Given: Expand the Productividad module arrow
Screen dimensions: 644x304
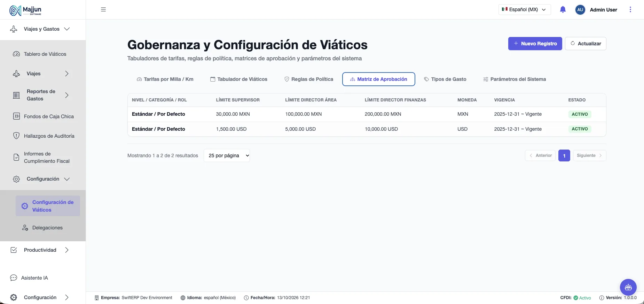Looking at the screenshot, I should 67,250.
